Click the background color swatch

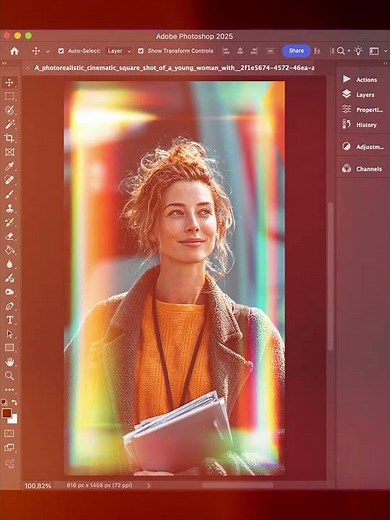pos(13,419)
